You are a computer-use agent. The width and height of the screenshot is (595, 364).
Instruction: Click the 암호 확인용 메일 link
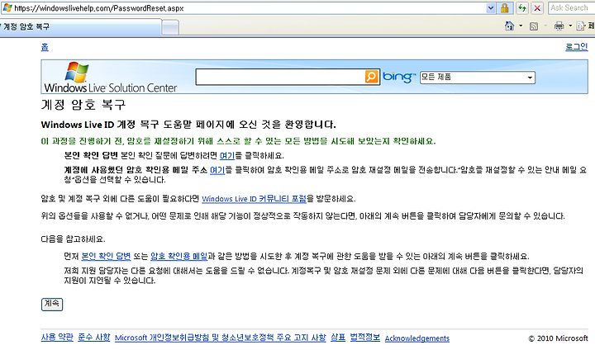pyautogui.click(x=178, y=257)
